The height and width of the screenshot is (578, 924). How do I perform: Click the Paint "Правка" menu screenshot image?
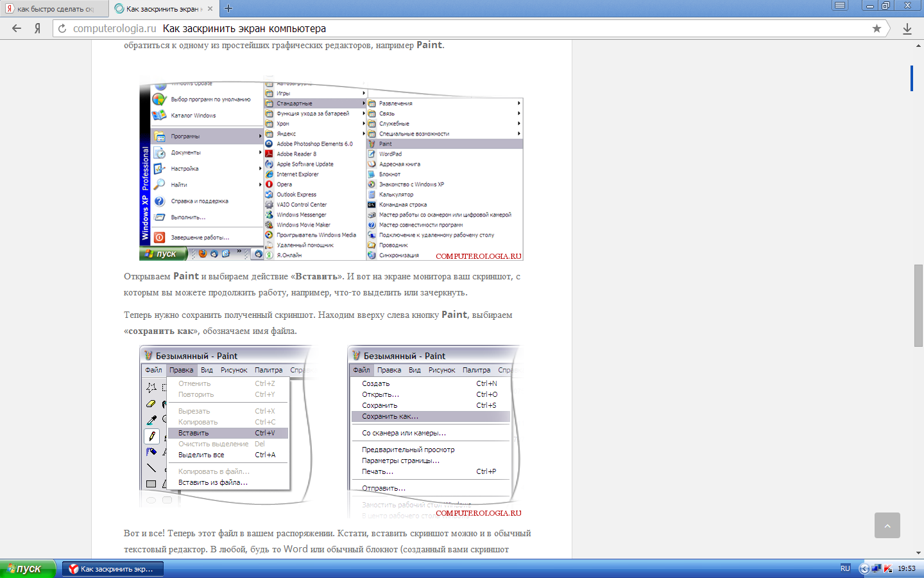pyautogui.click(x=227, y=426)
